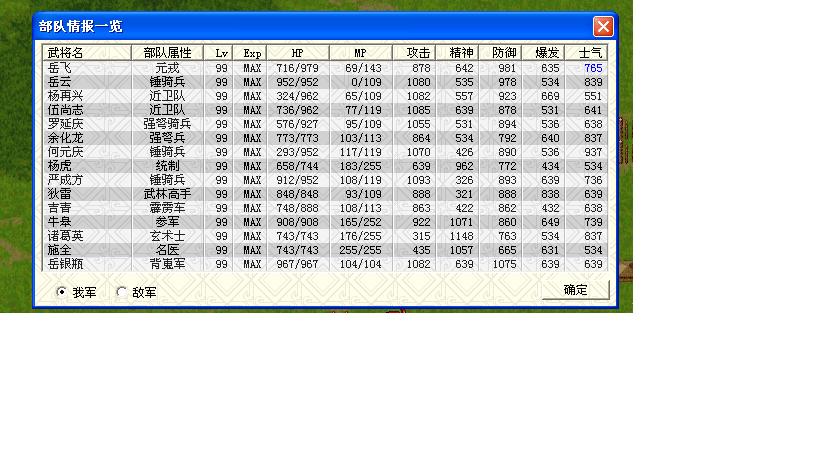Sort the table by MP header
817x476 pixels.
(x=360, y=52)
